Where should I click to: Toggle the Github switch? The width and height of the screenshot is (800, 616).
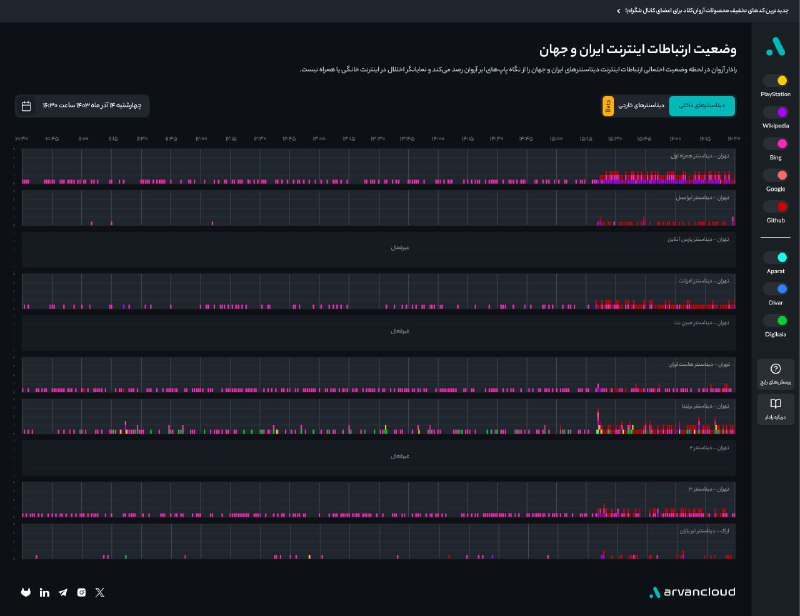point(776,207)
